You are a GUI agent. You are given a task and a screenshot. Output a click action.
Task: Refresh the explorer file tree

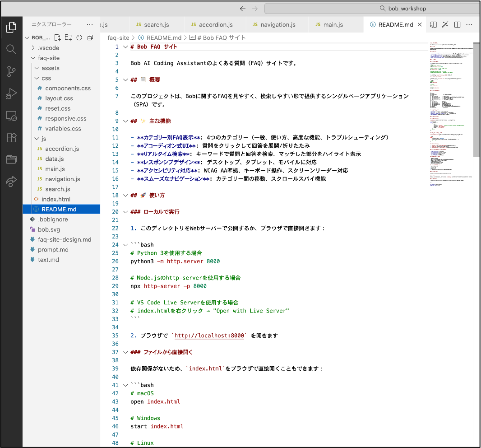click(x=79, y=37)
